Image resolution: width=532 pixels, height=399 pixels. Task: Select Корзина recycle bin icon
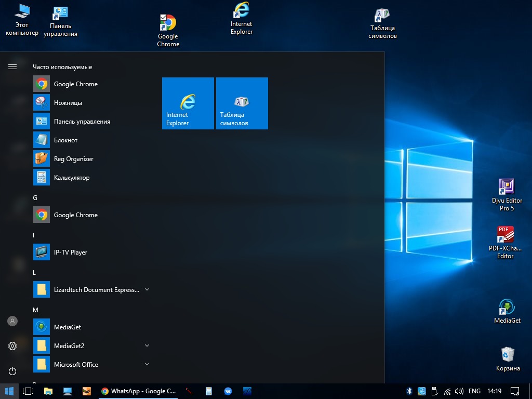508,359
